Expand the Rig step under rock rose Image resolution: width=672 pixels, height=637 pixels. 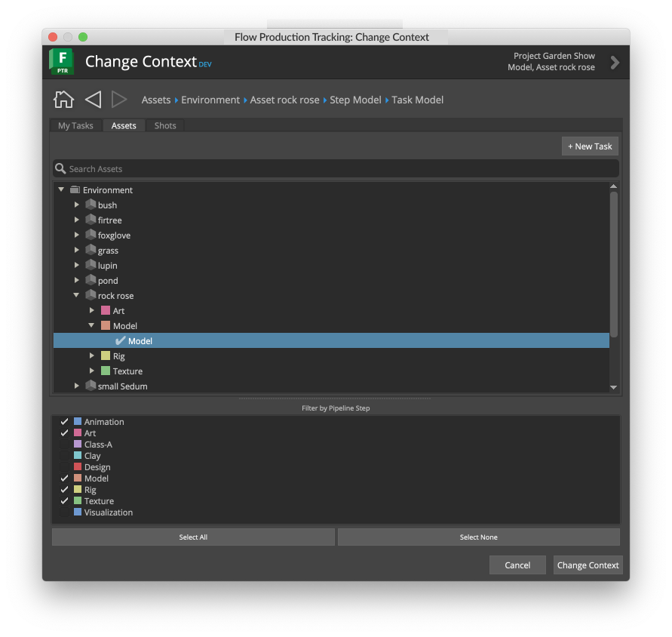pyautogui.click(x=92, y=355)
